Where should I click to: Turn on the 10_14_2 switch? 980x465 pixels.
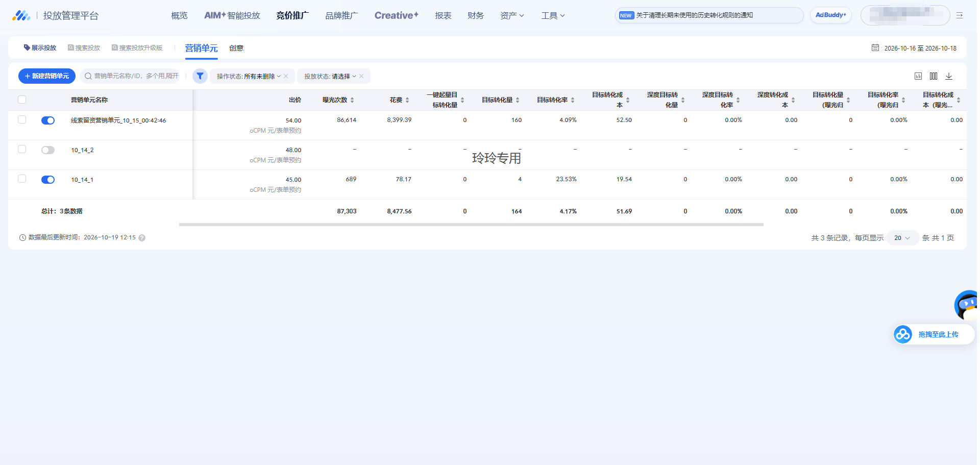tap(48, 150)
